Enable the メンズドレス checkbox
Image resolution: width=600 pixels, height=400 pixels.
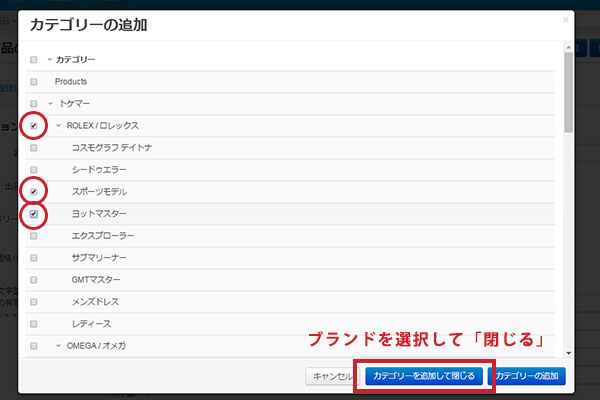[34, 302]
